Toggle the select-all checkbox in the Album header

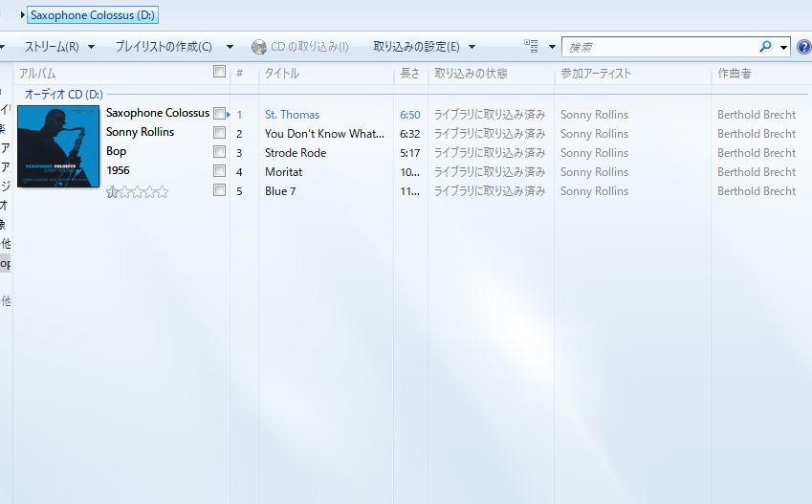(x=220, y=72)
